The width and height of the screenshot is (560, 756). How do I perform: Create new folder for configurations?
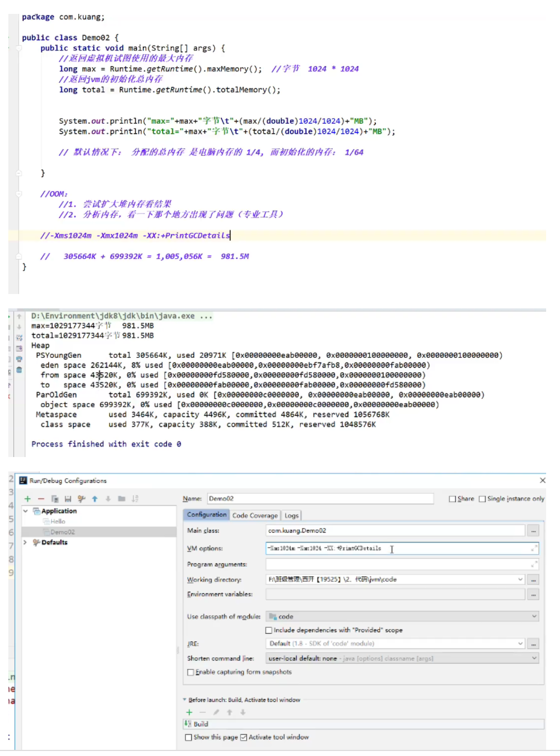point(121,499)
